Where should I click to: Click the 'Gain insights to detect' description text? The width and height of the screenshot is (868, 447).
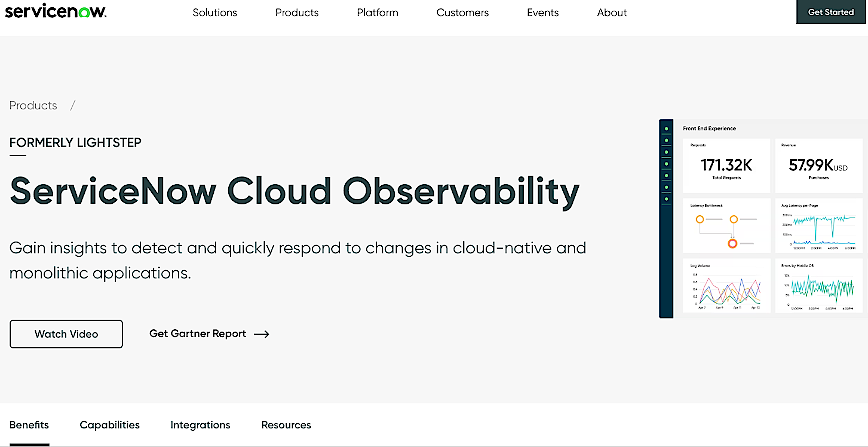tap(297, 260)
